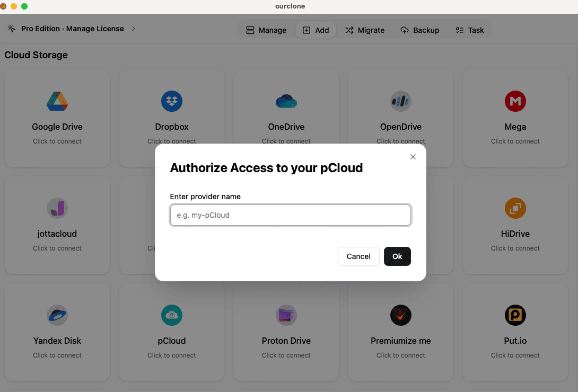This screenshot has height=392, width=578.
Task: Confirm with the Ok button
Action: tap(397, 256)
